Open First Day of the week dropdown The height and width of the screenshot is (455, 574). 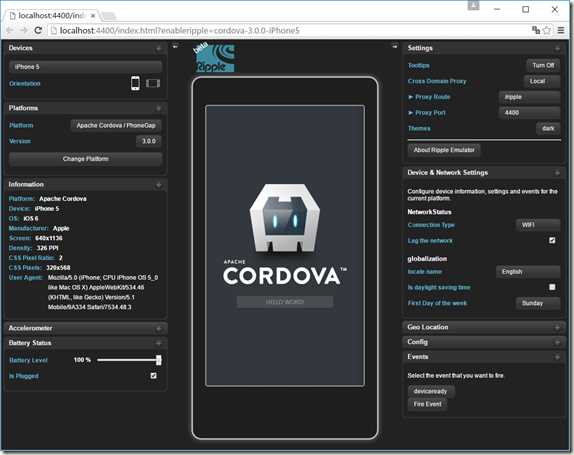click(x=538, y=303)
